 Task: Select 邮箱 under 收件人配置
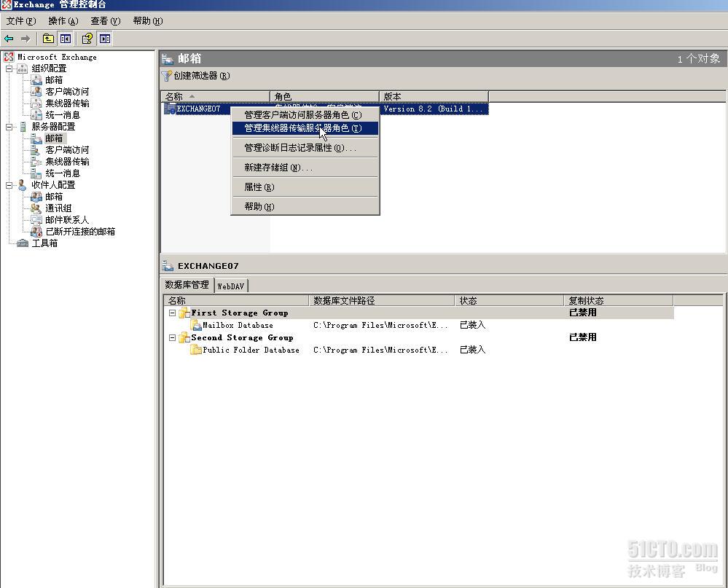[x=54, y=197]
